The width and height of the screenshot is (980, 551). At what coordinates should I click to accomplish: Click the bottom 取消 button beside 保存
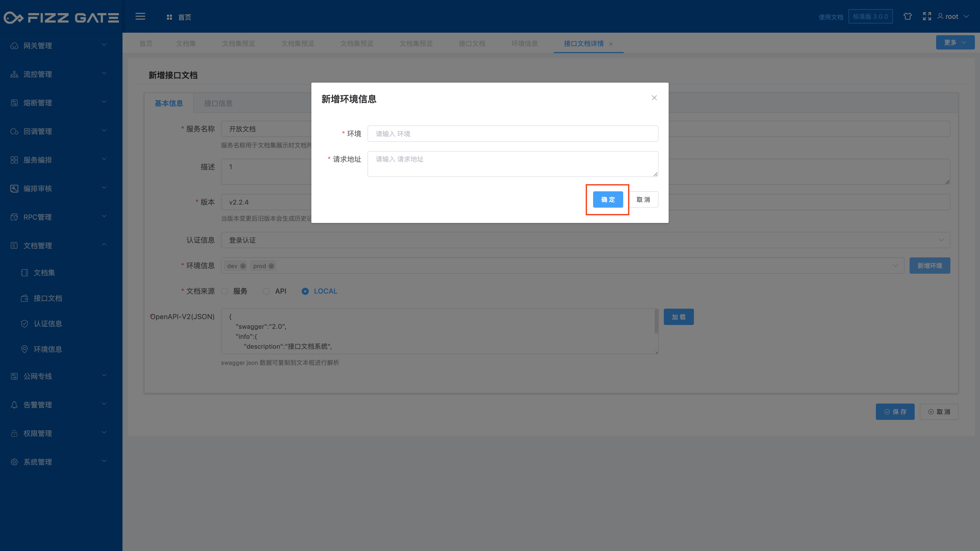tap(939, 412)
